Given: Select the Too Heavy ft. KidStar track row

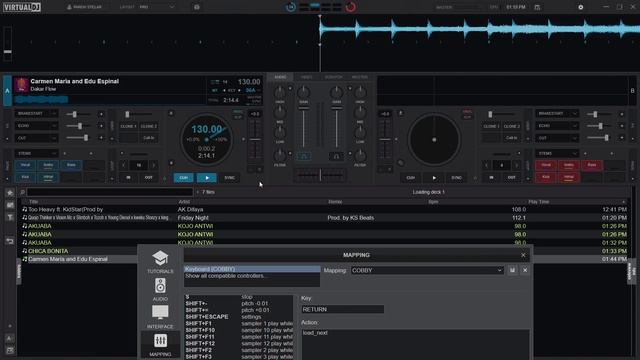Looking at the screenshot, I should tap(324, 209).
